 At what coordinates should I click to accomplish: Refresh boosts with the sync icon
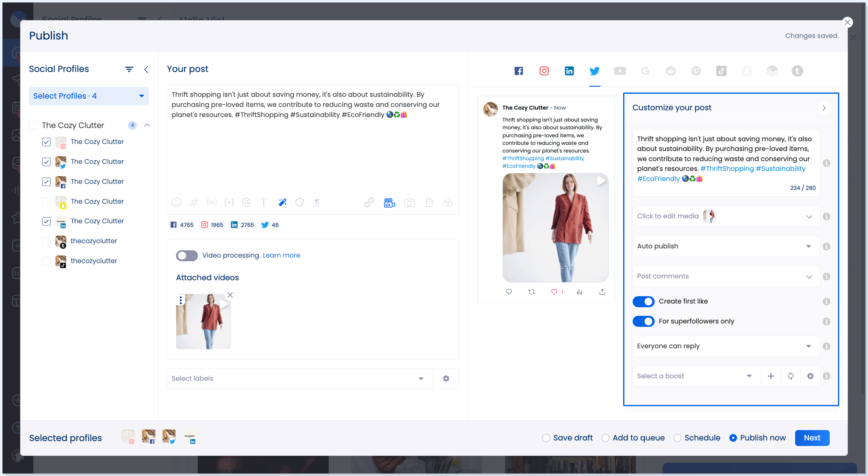pos(791,376)
